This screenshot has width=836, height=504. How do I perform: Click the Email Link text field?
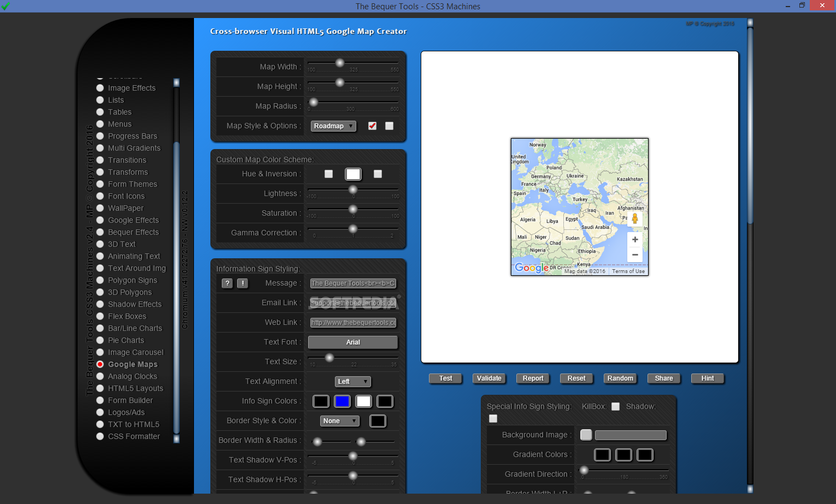pyautogui.click(x=353, y=303)
